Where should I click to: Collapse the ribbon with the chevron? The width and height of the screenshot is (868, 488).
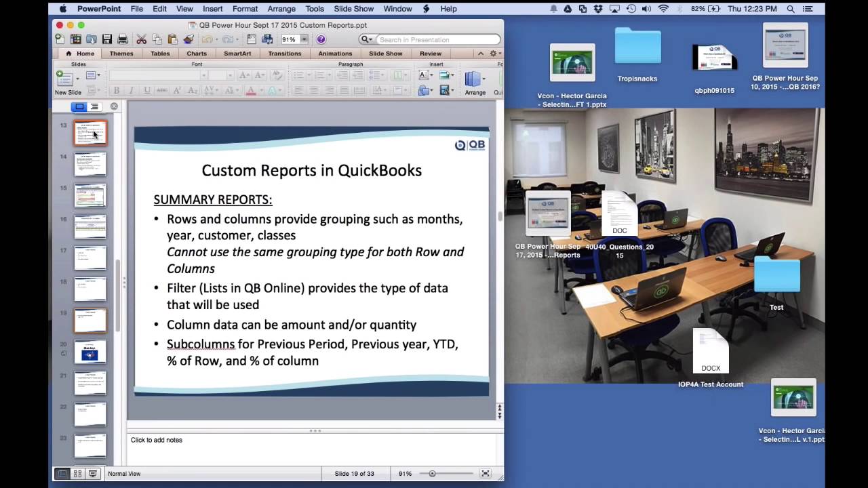tap(481, 54)
